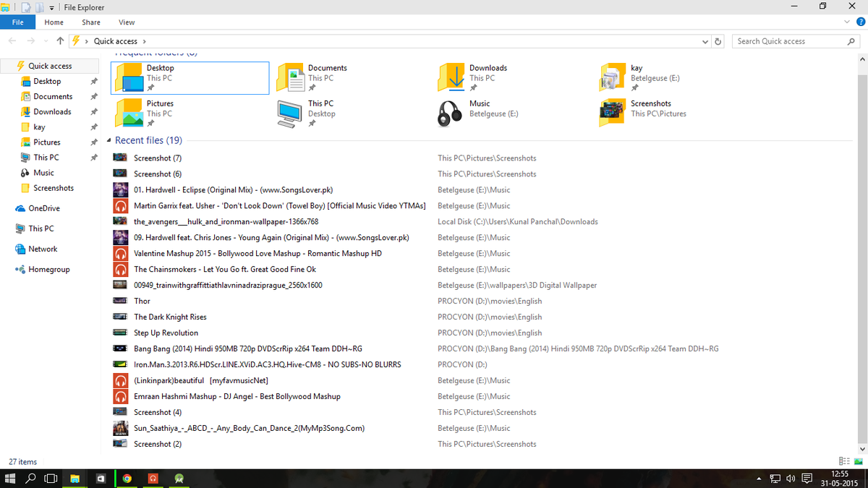Select the Thor movie file
The height and width of the screenshot is (488, 868).
[x=142, y=301]
